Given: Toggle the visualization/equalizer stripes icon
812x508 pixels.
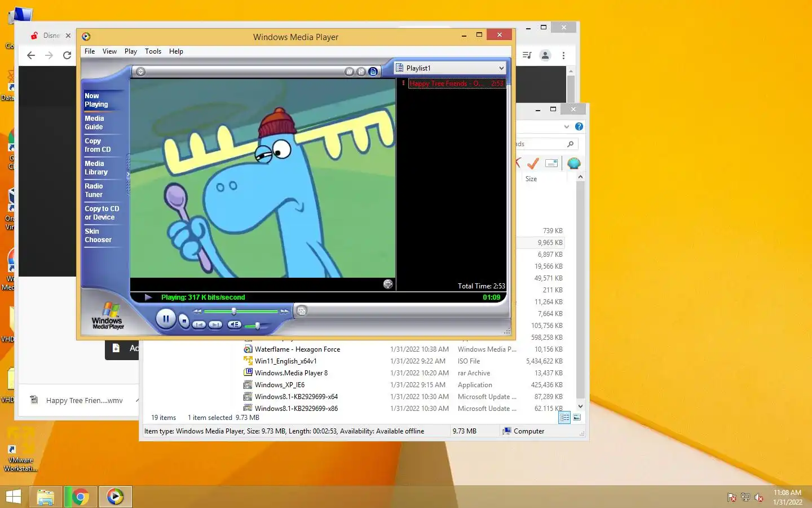Looking at the screenshot, I should pyautogui.click(x=350, y=72).
